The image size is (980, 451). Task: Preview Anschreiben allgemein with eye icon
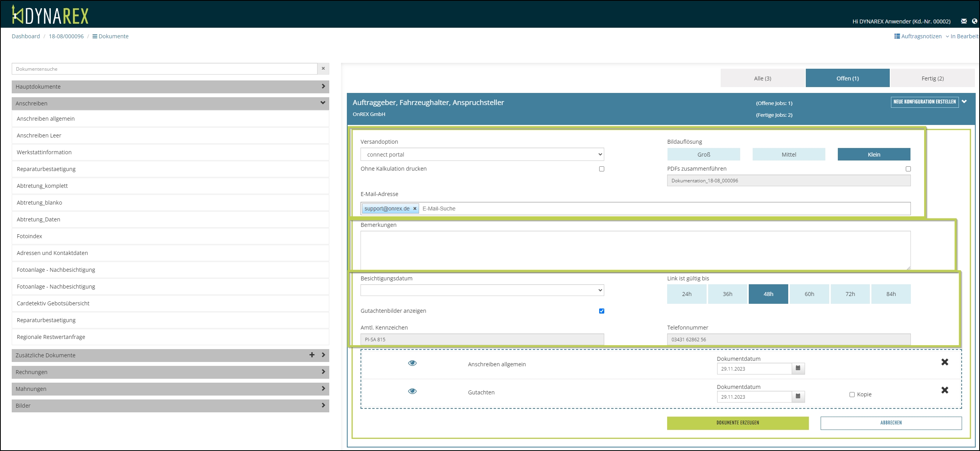click(x=412, y=363)
